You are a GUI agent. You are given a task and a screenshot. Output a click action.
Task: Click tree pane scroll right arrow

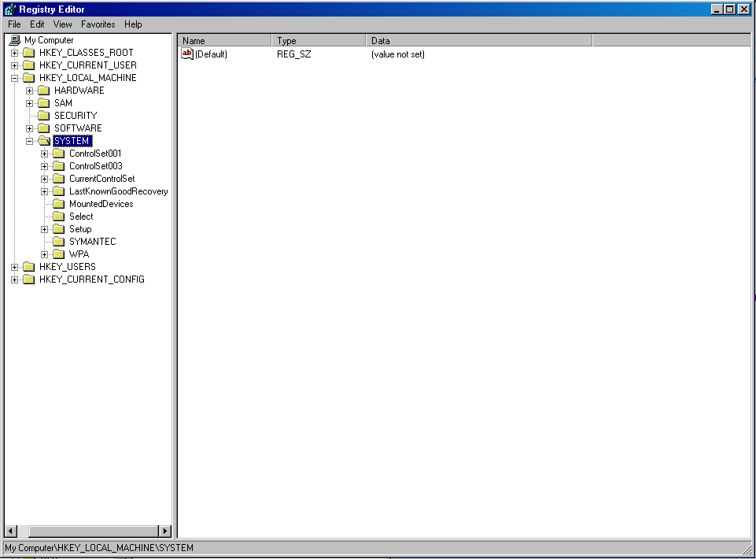point(165,531)
